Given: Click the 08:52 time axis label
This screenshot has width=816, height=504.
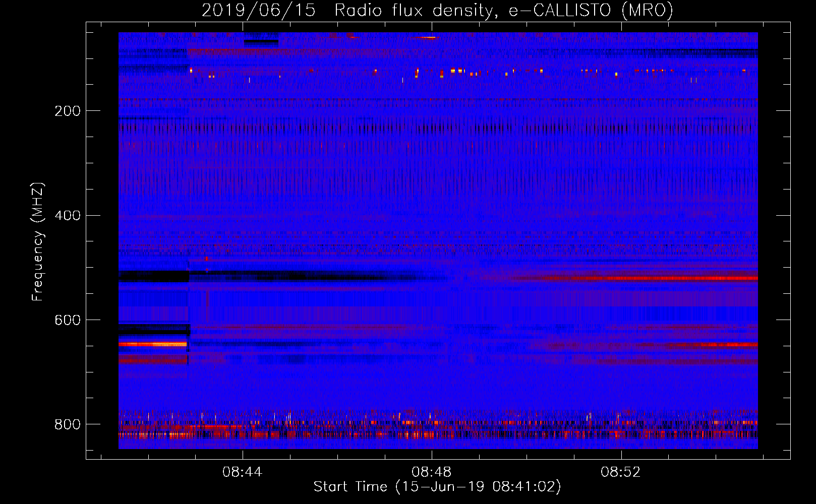Looking at the screenshot, I should (x=621, y=472).
